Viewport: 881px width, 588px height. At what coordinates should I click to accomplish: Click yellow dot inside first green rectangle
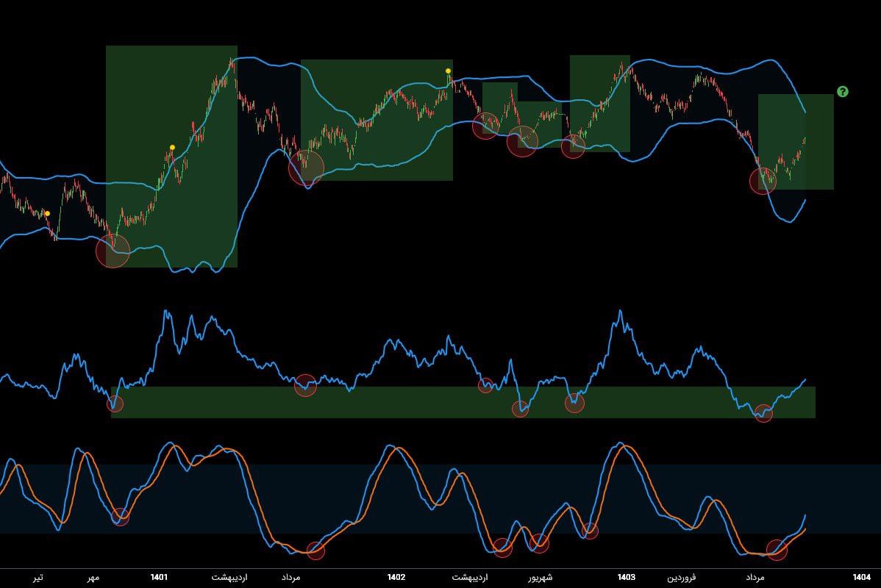click(x=172, y=148)
